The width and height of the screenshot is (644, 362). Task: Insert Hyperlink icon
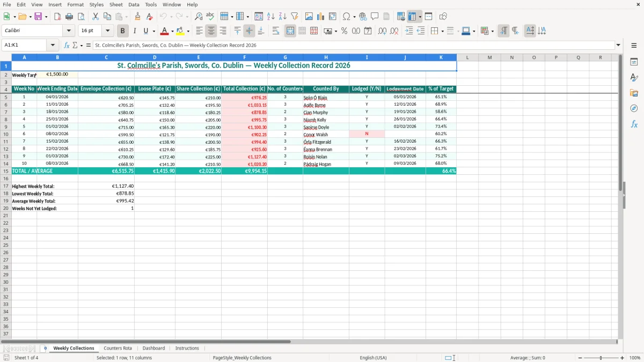[x=363, y=17]
